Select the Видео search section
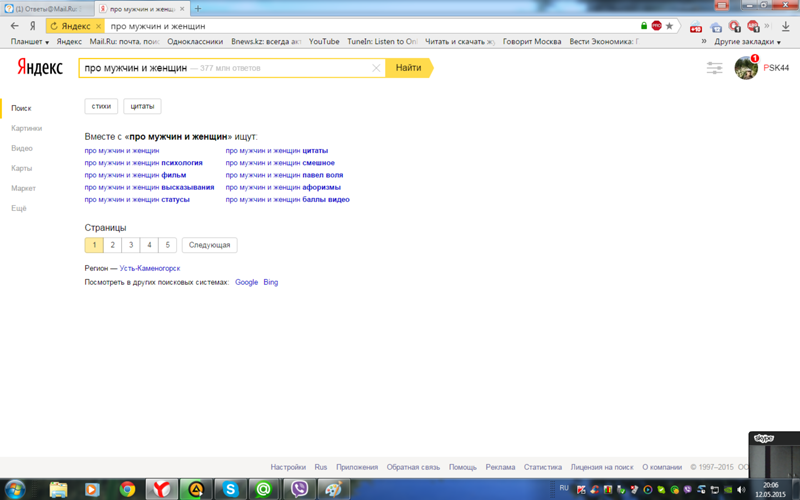 (x=22, y=148)
